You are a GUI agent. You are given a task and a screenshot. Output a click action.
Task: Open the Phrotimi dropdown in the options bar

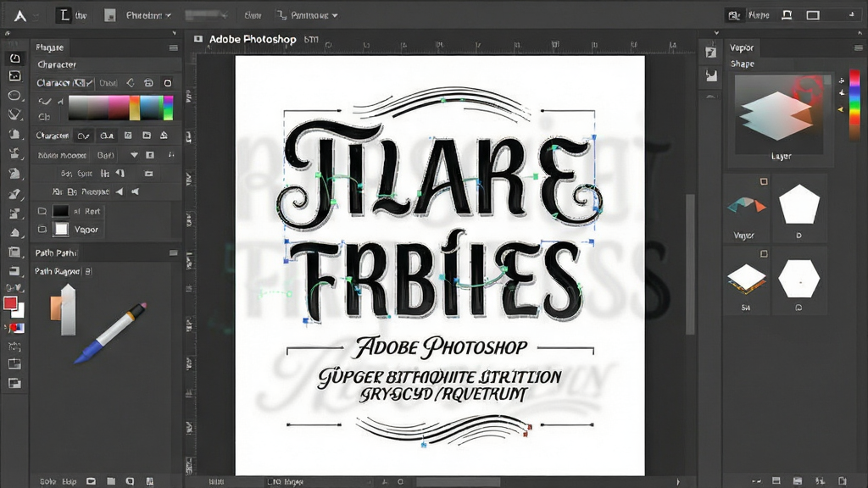tap(148, 15)
